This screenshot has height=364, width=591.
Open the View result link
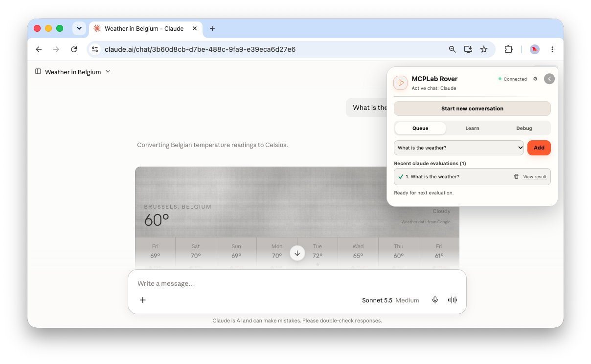click(535, 177)
